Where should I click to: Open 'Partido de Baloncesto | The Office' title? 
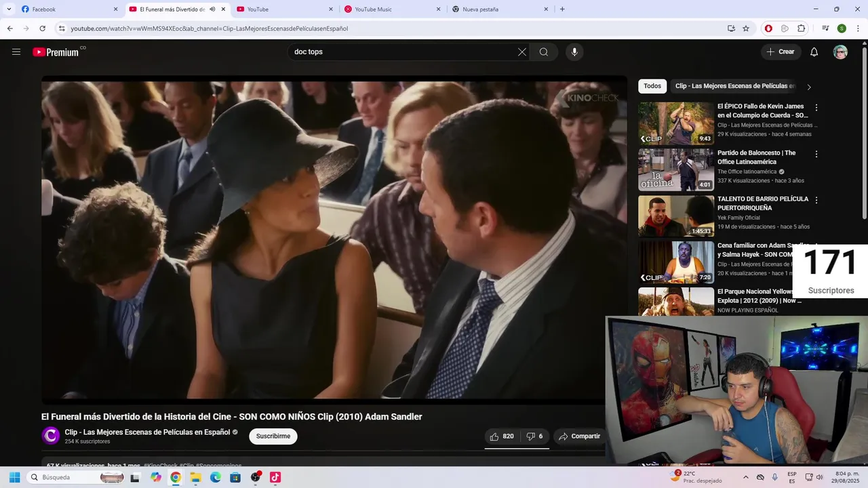[757, 157]
